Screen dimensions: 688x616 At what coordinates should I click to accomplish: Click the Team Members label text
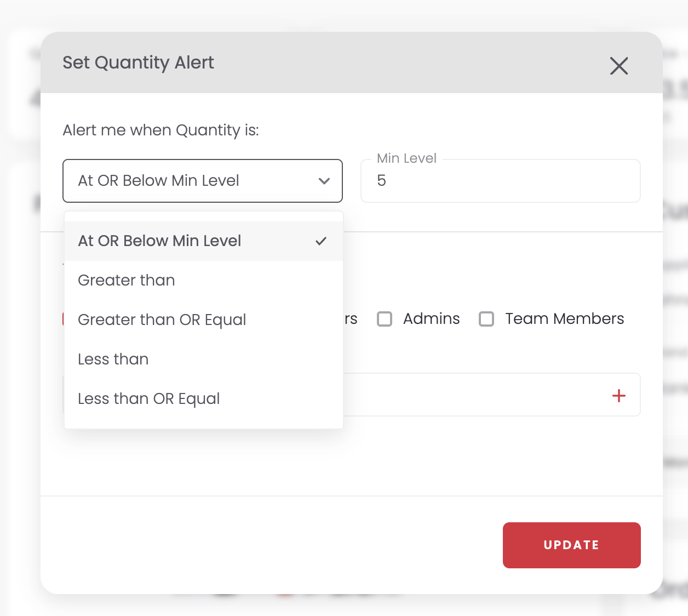(x=565, y=318)
